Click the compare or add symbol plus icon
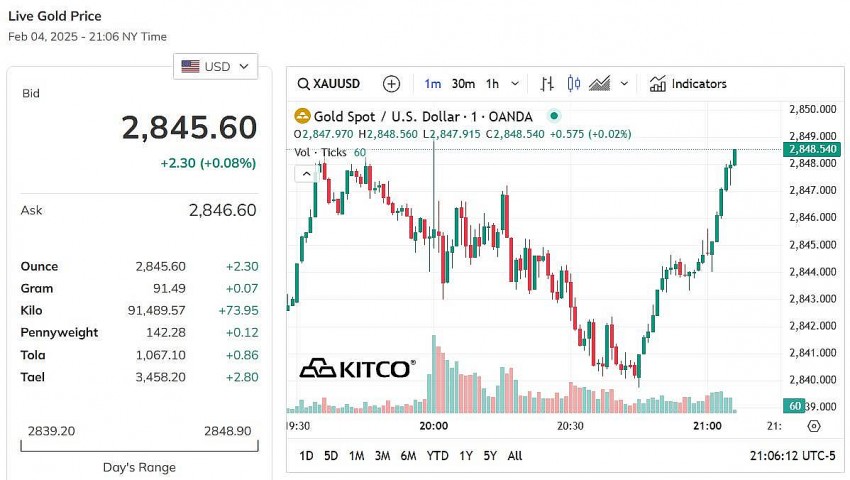 pyautogui.click(x=391, y=84)
